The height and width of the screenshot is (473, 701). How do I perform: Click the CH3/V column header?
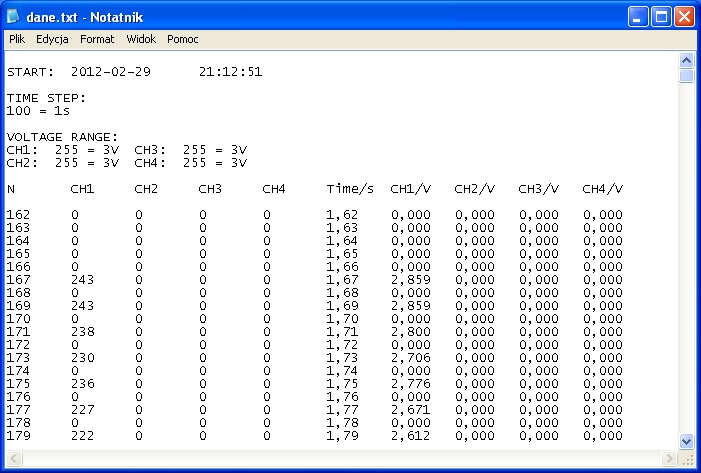538,189
